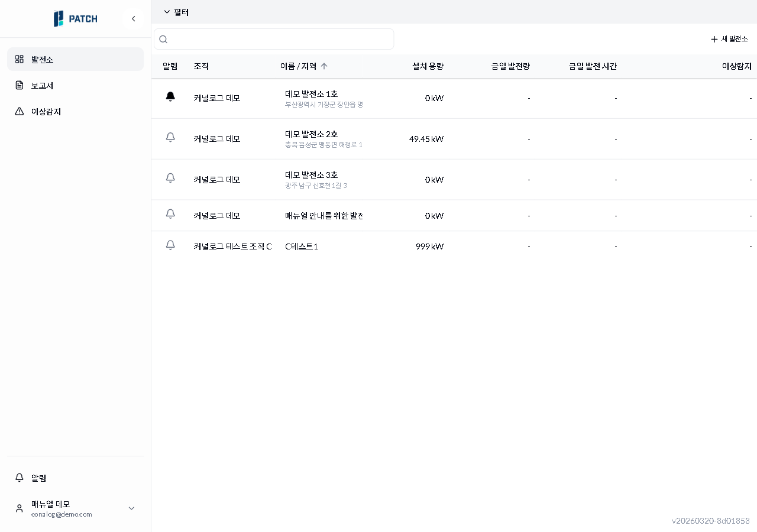The height and width of the screenshot is (532, 757).
Task: Toggle the active alarm bell for 데모 발전소 1호
Action: (x=170, y=96)
